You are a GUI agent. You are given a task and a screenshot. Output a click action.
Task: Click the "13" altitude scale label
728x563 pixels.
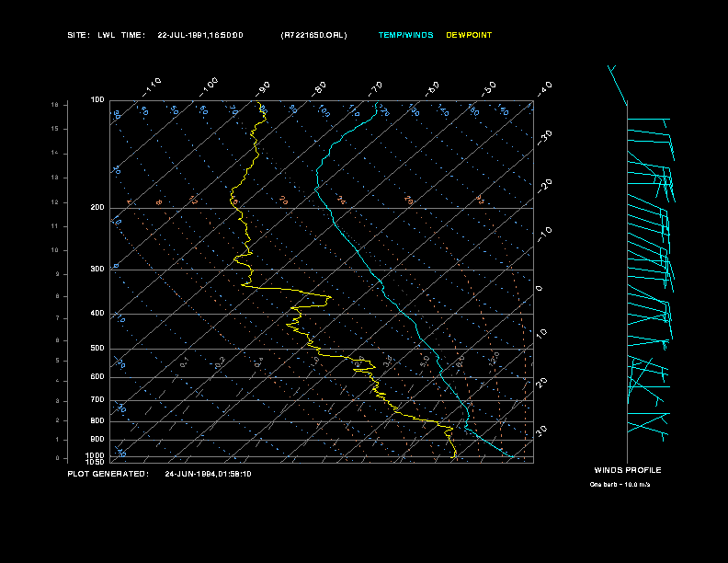click(x=55, y=178)
